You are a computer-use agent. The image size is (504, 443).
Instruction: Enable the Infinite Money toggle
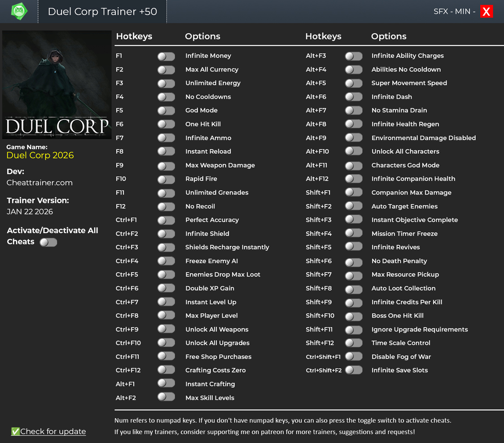(x=166, y=56)
